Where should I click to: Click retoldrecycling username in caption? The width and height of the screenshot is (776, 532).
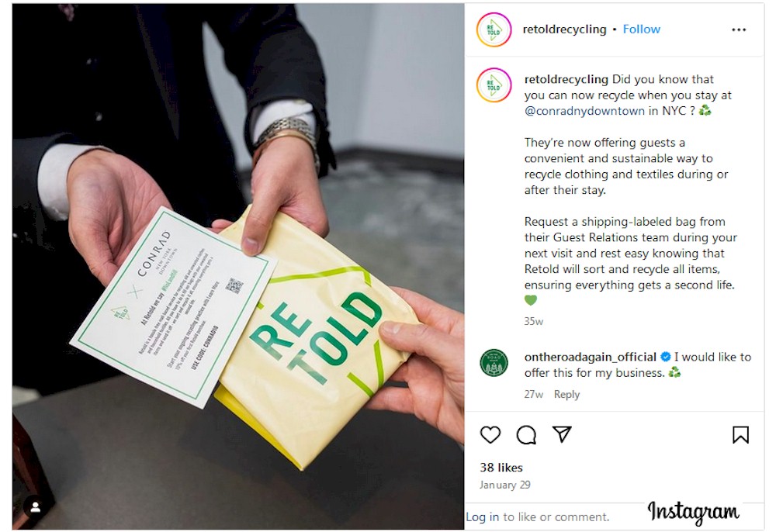click(x=566, y=79)
